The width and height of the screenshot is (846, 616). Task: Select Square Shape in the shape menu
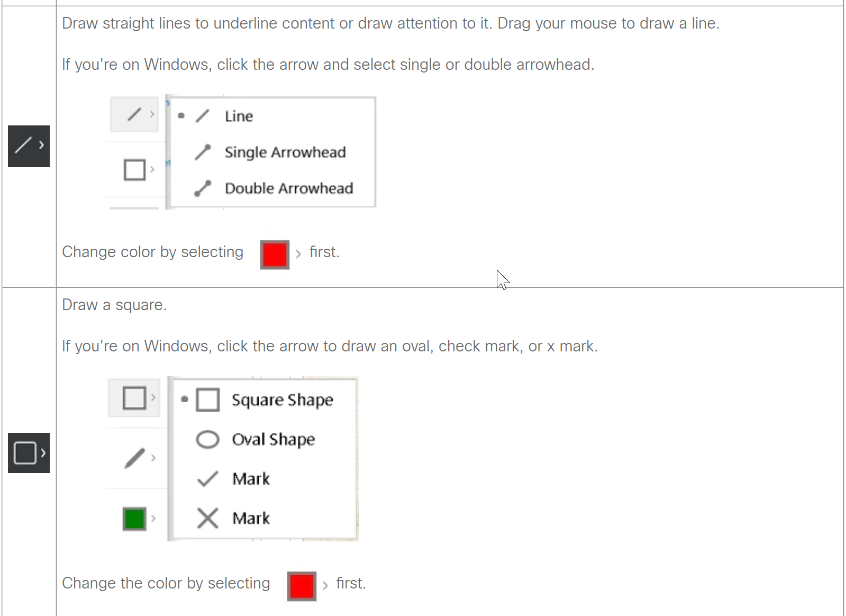pyautogui.click(x=282, y=400)
